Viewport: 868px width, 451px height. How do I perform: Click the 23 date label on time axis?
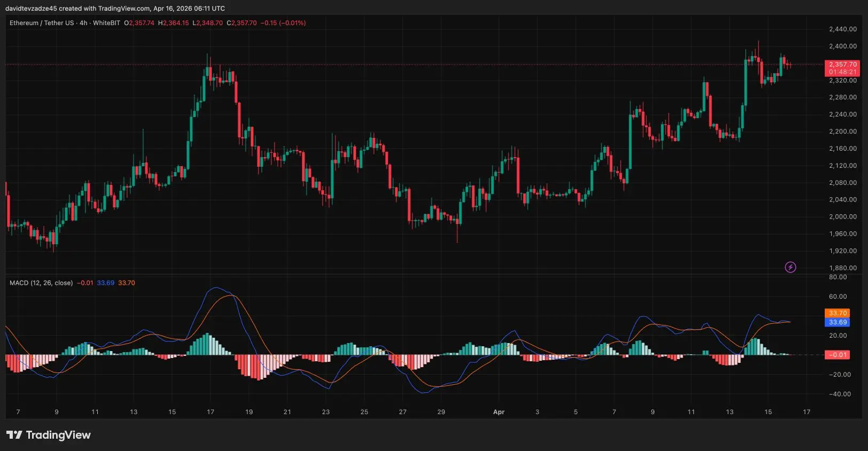326,412
